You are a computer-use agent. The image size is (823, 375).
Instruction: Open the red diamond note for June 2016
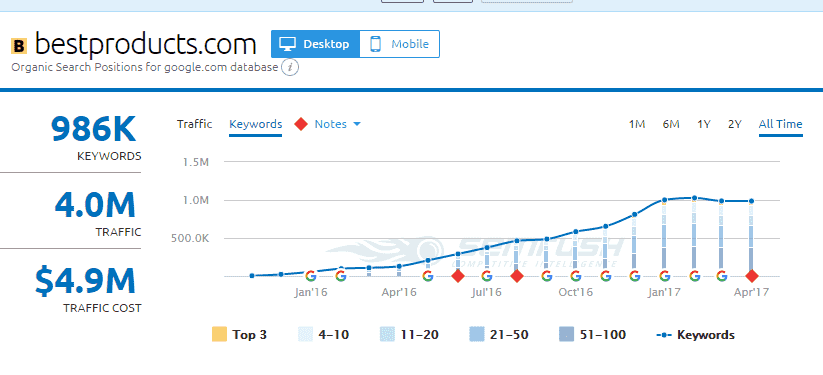[x=458, y=276]
